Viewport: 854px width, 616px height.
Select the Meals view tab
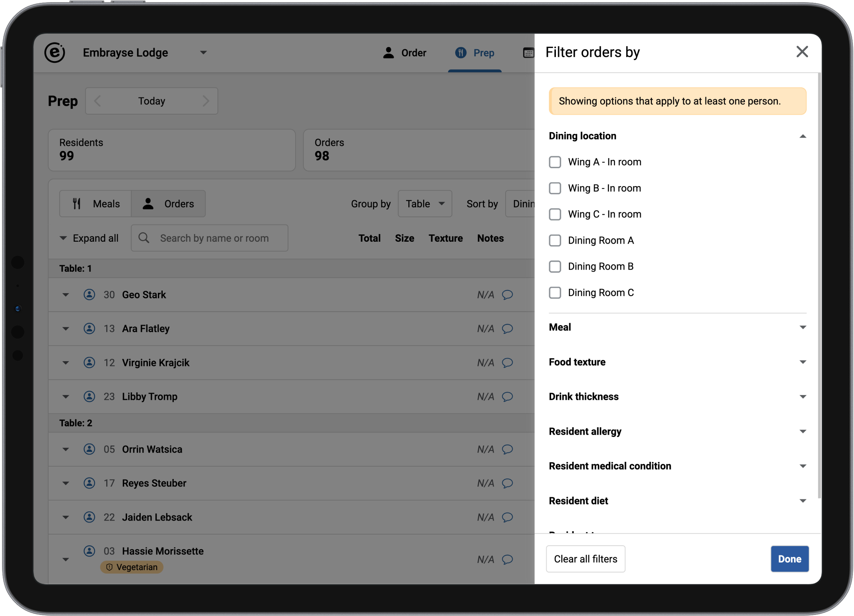(96, 204)
